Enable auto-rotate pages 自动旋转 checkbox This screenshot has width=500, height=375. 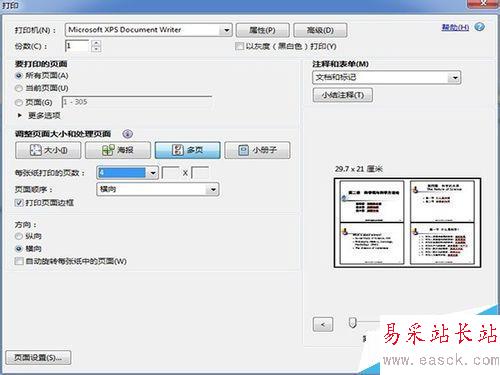point(19,261)
